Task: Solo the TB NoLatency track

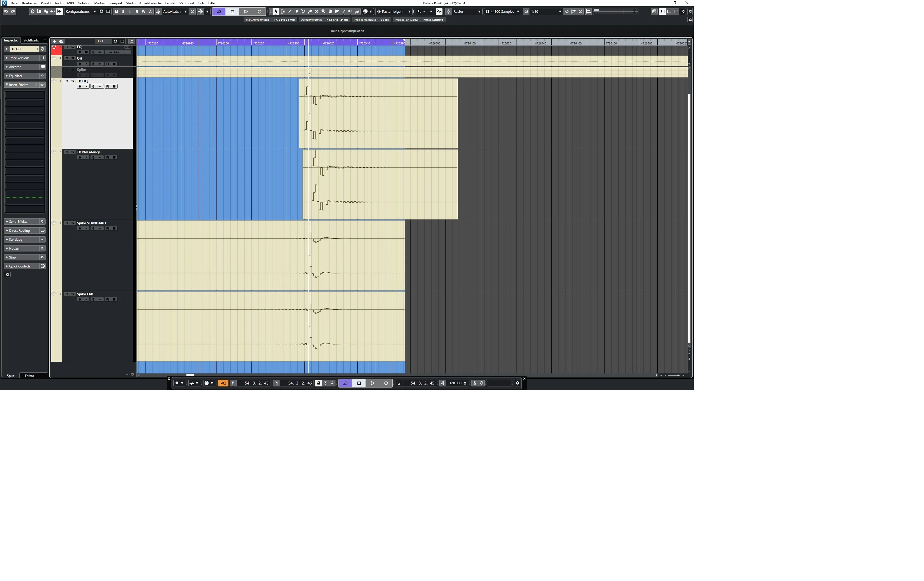Action: pyautogui.click(x=73, y=152)
